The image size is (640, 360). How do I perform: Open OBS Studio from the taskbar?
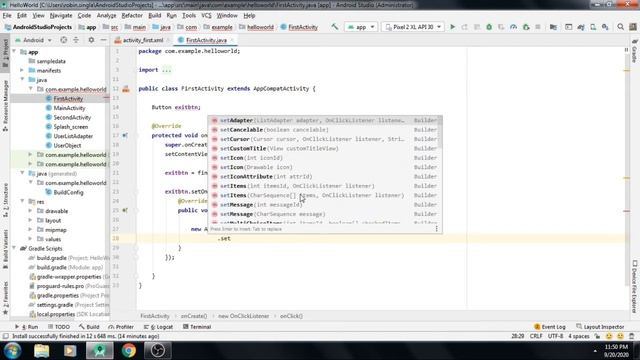pos(158,351)
